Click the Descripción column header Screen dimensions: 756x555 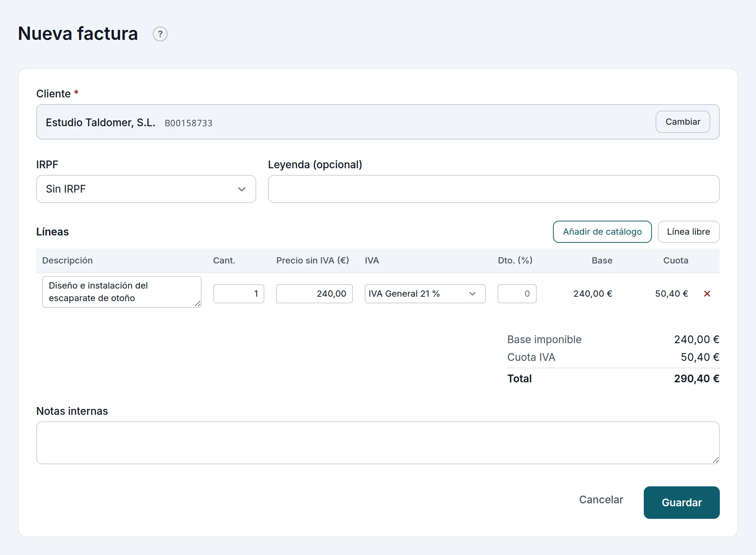67,261
